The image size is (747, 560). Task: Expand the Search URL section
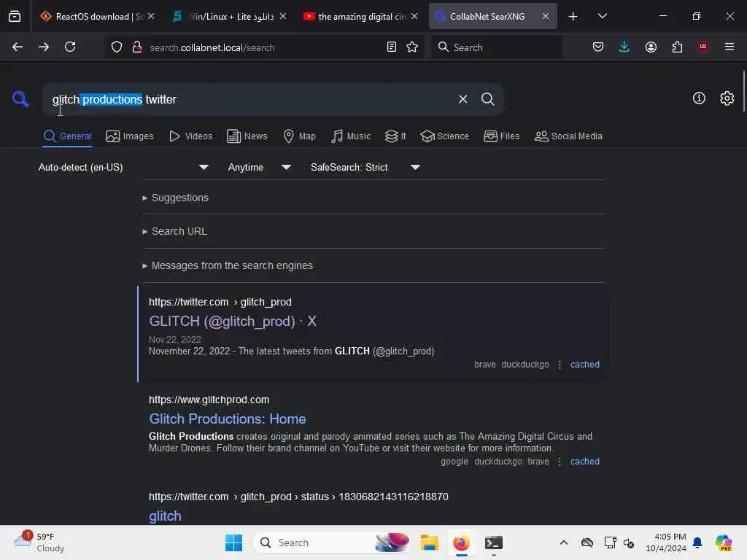point(174,231)
